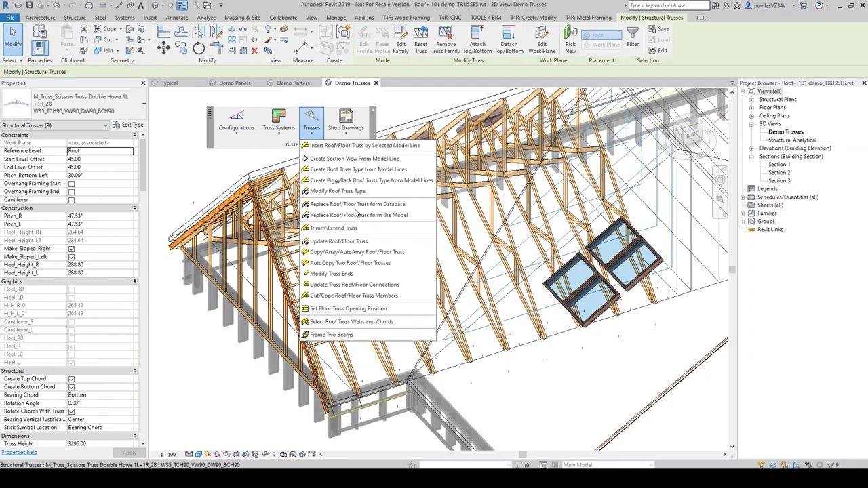868x488 pixels.
Task: Open Edit Family tool
Action: (401, 40)
